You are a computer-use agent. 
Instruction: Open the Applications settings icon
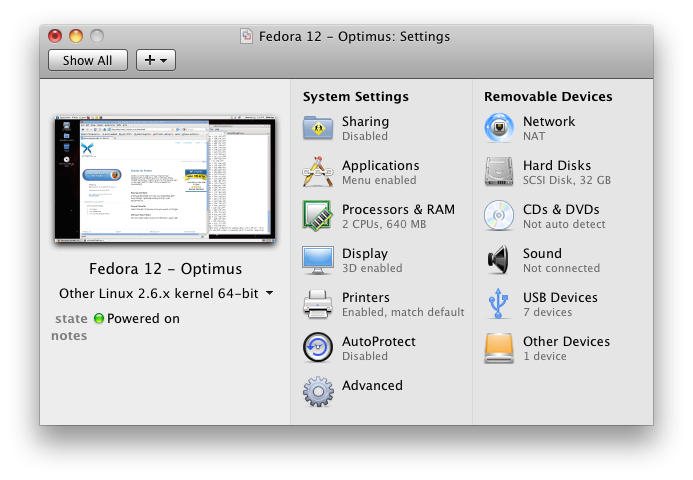click(x=318, y=171)
